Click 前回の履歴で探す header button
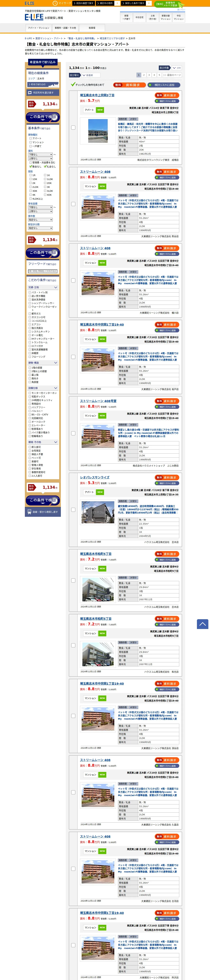This screenshot has width=210, height=980. 83,3
